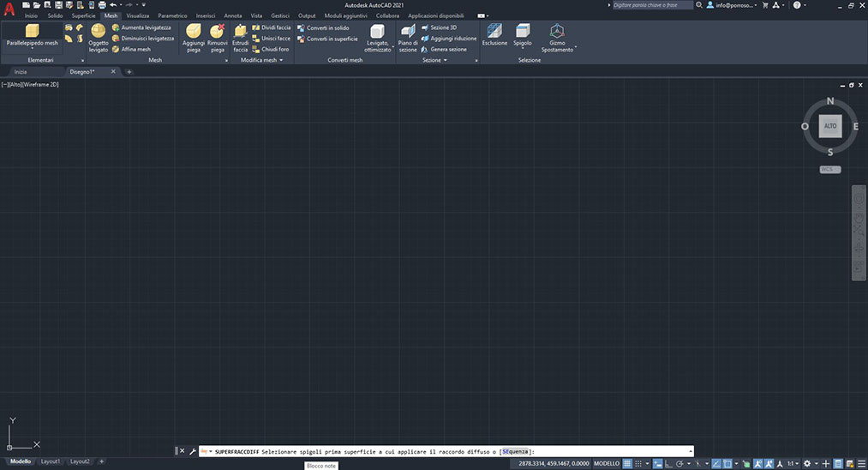This screenshot has height=470, width=868.
Task: Select Piano di sezione tool
Action: [x=408, y=39]
